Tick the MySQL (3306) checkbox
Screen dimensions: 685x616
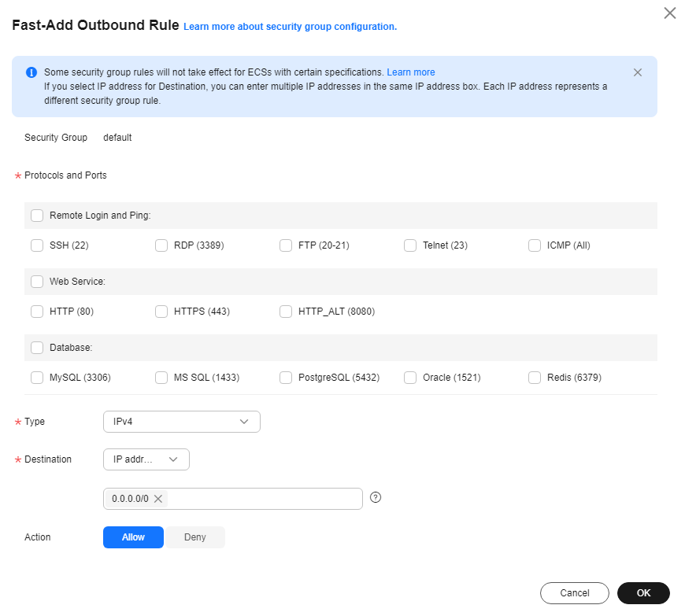click(x=37, y=377)
